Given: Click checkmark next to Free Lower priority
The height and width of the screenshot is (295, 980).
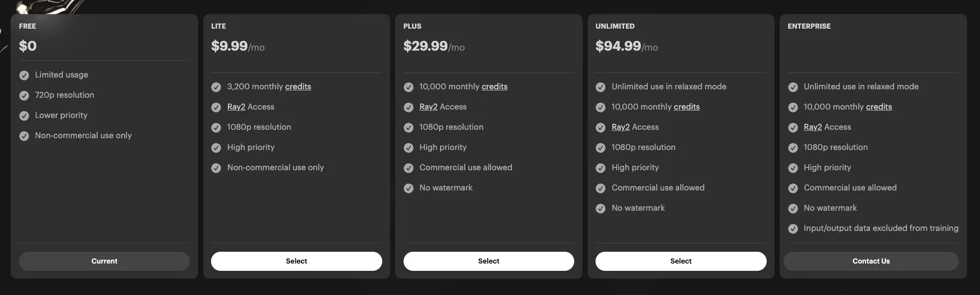Looking at the screenshot, I should coord(24,116).
